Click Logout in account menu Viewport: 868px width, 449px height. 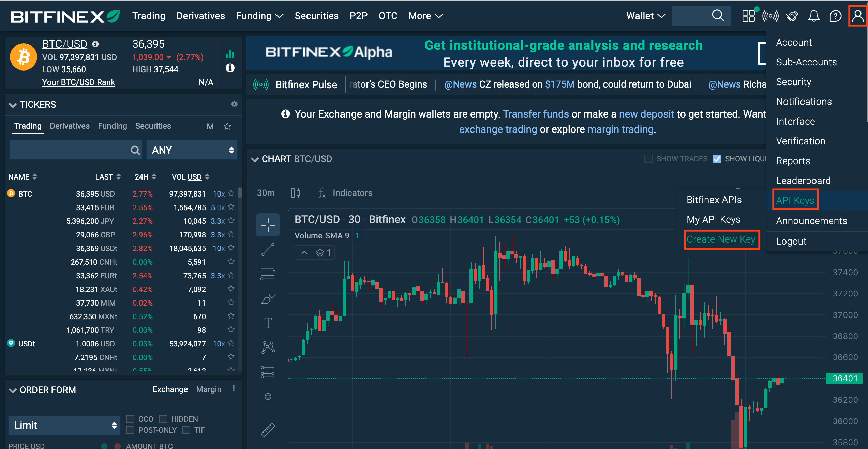[791, 241]
